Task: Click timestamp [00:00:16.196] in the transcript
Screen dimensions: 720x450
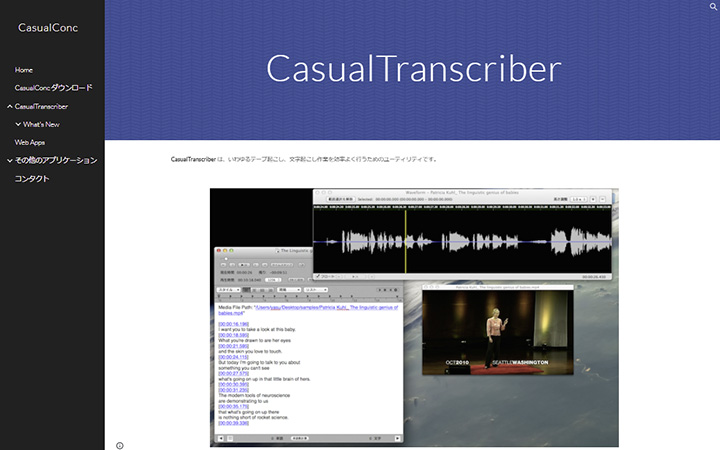Action: tap(233, 324)
